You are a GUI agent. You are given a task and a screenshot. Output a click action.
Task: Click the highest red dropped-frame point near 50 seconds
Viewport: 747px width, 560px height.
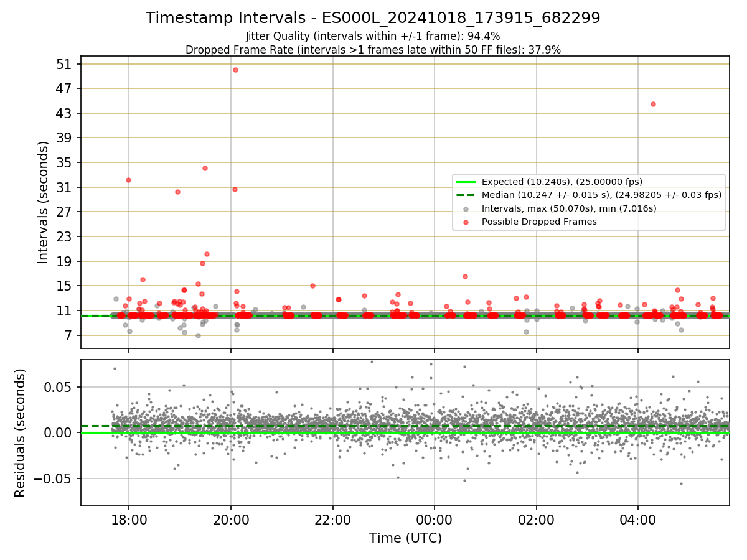[235, 70]
